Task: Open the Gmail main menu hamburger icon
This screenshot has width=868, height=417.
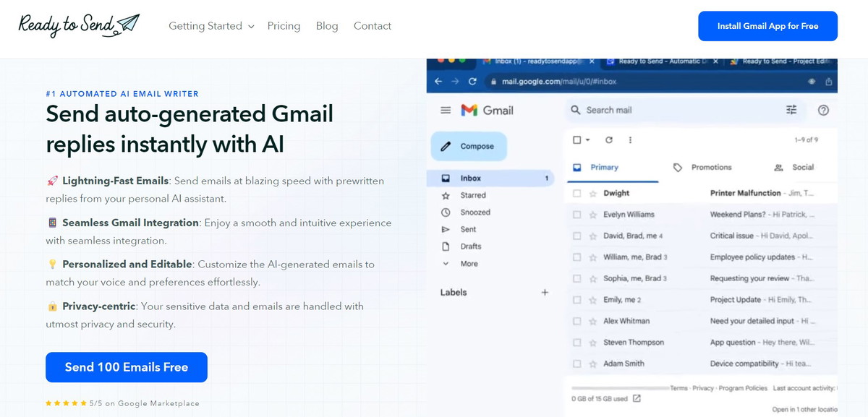Action: [x=446, y=111]
